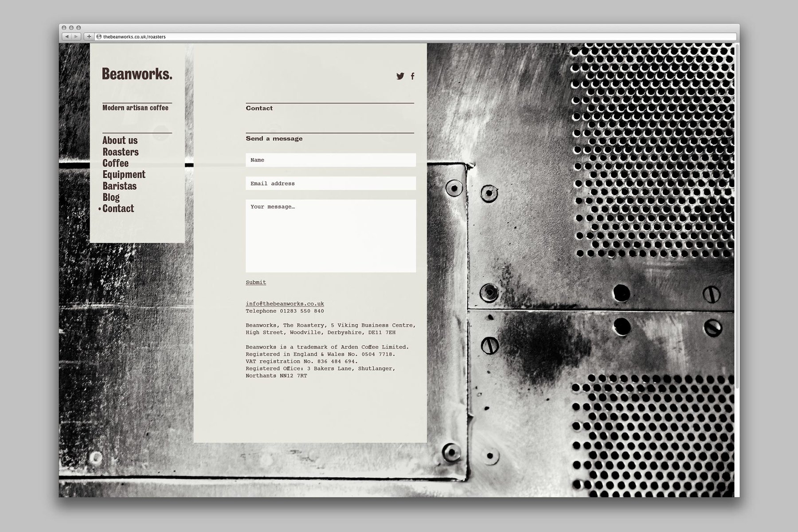Navigate to Equipment page
This screenshot has width=798, height=532.
click(124, 175)
